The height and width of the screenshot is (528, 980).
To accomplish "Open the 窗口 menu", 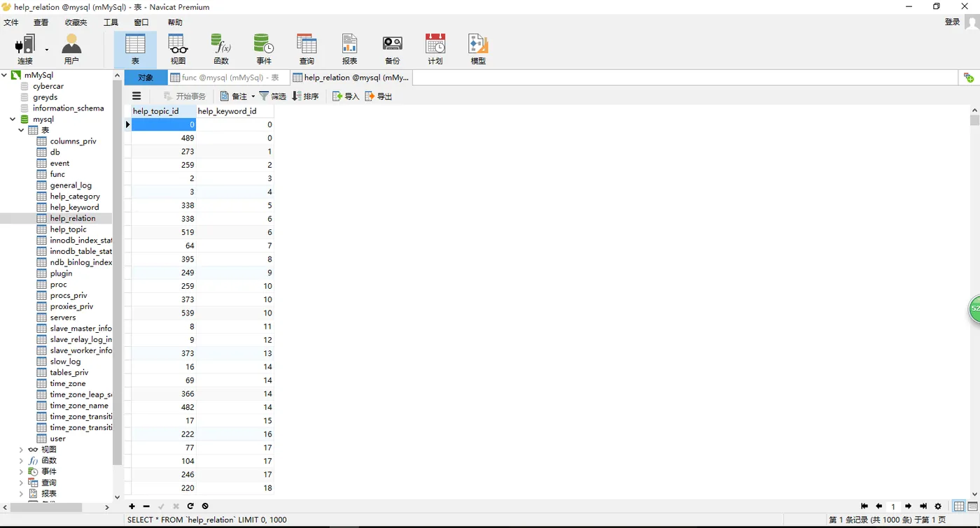I will (141, 22).
